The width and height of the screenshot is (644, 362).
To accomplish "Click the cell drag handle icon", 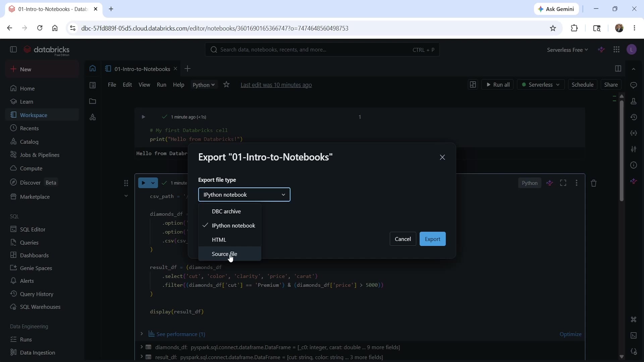I will tap(126, 183).
